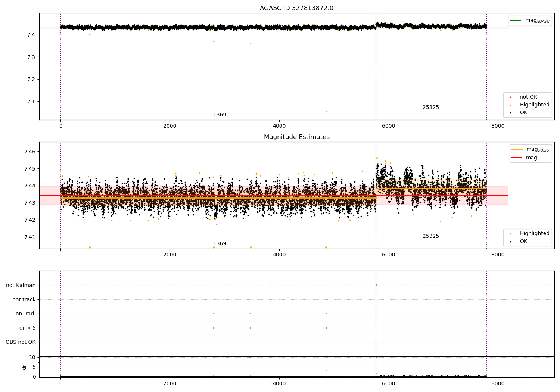The height and width of the screenshot is (392, 560).
Task: Select the orange mag OBSID legend entry
Action: tap(530, 149)
